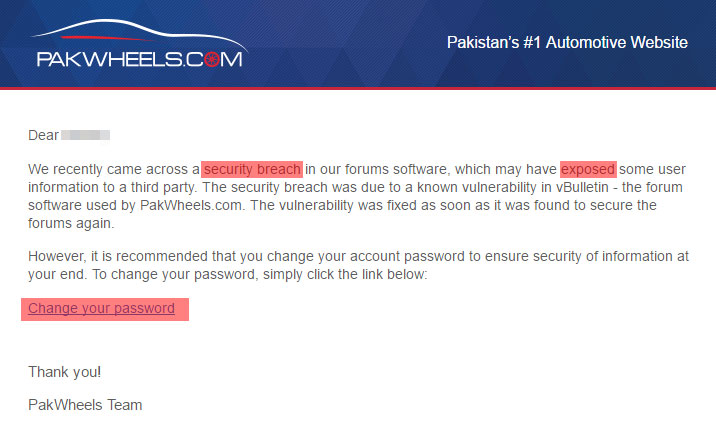The image size is (716, 428).
Task: Click the 'Dear' greeting text
Action: (43, 135)
